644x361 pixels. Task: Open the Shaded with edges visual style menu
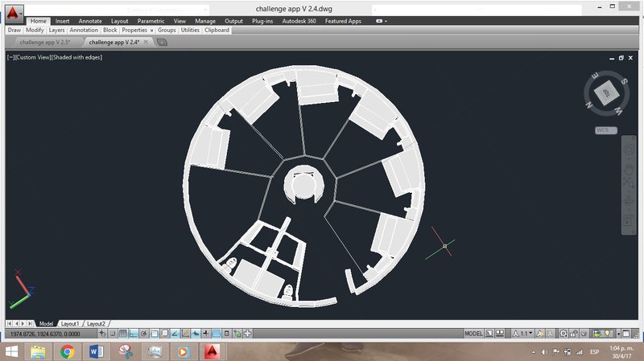(76, 57)
